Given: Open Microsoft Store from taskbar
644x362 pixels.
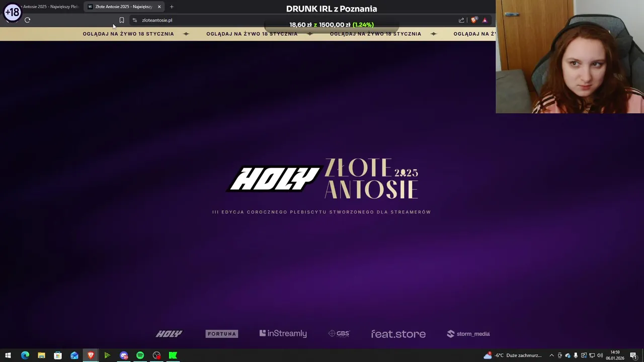Looking at the screenshot, I should [58, 355].
